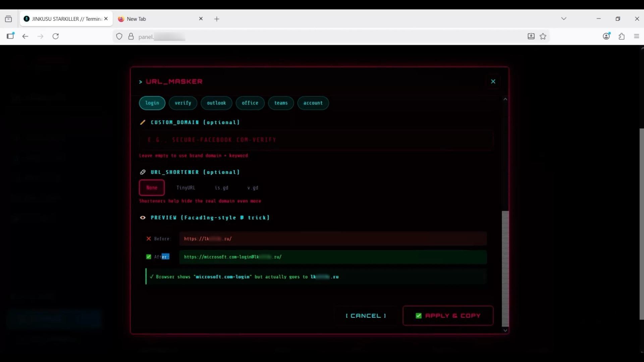
Task: Select the office keyword chip
Action: (x=250, y=103)
